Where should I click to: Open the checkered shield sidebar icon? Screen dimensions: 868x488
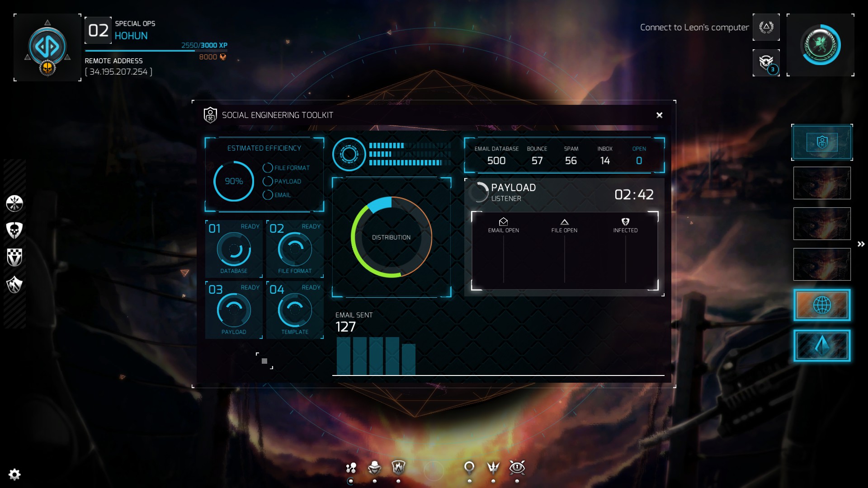point(14,257)
